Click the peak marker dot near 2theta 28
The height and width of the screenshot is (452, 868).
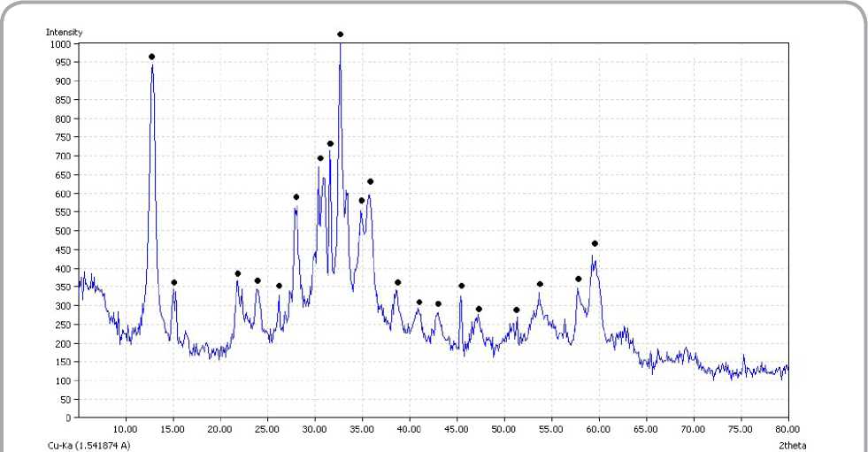coord(296,197)
